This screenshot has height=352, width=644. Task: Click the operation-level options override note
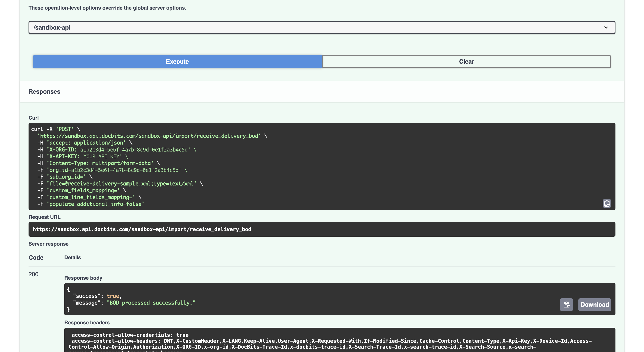[x=107, y=8]
